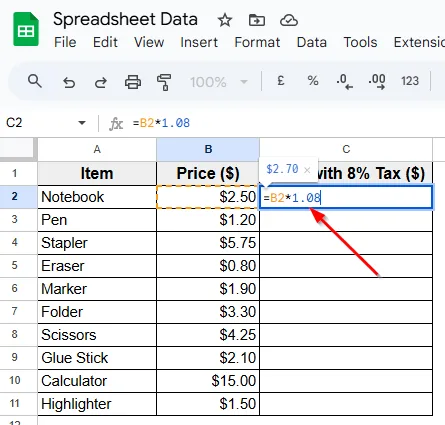The height and width of the screenshot is (425, 445).
Task: Check the cloud save status icon
Action: click(x=289, y=20)
